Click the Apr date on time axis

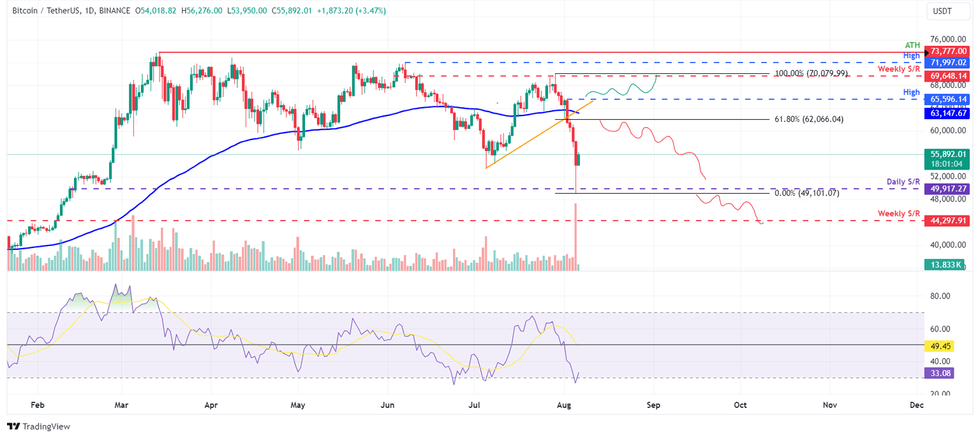212,405
